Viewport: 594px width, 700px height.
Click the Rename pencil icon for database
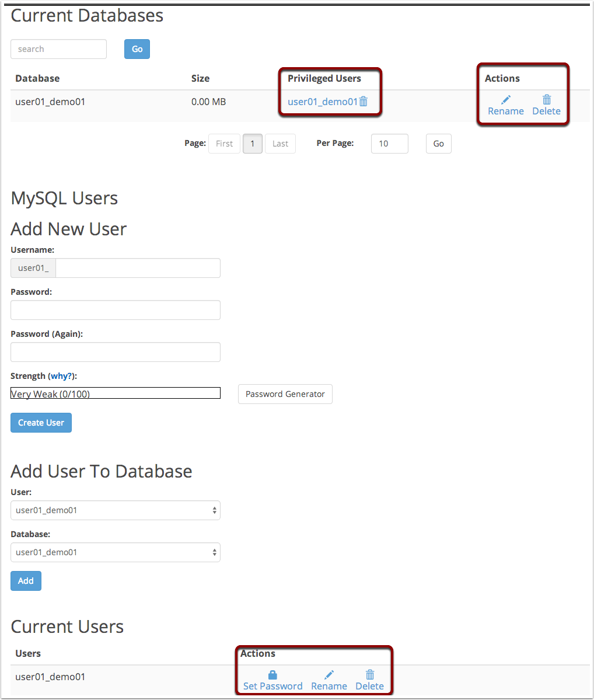[506, 99]
